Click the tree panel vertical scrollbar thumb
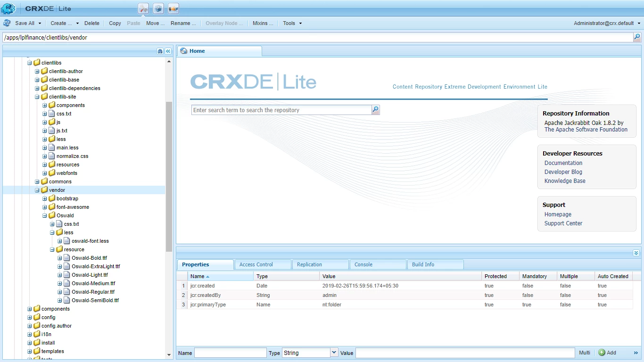 coord(169,177)
